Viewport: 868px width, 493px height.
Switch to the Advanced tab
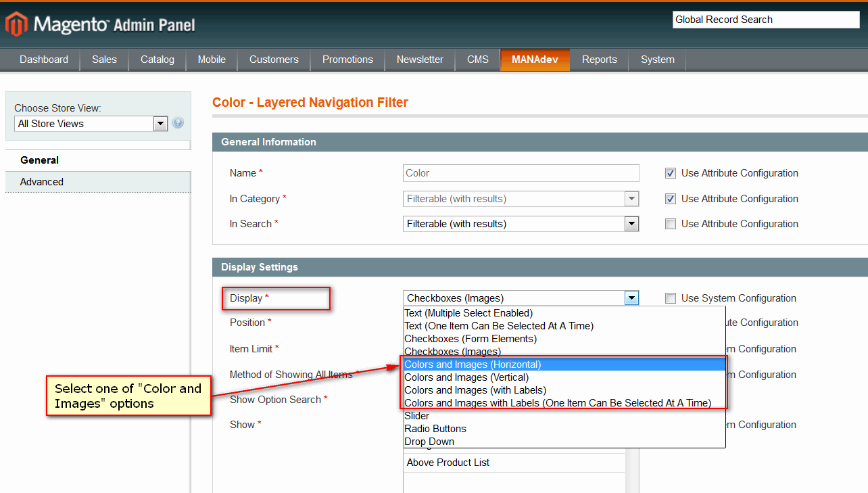pos(98,182)
